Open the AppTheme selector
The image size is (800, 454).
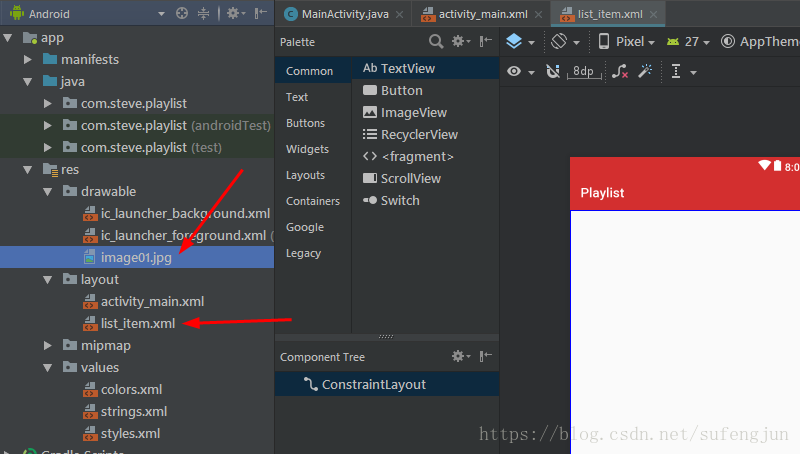click(x=760, y=41)
